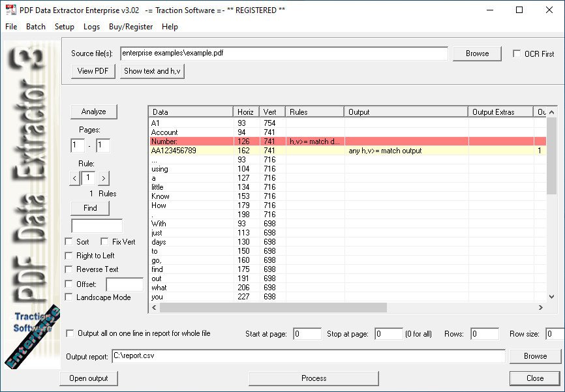This screenshot has width=565, height=392.
Task: Click the Horiz column header
Action: [x=246, y=112]
